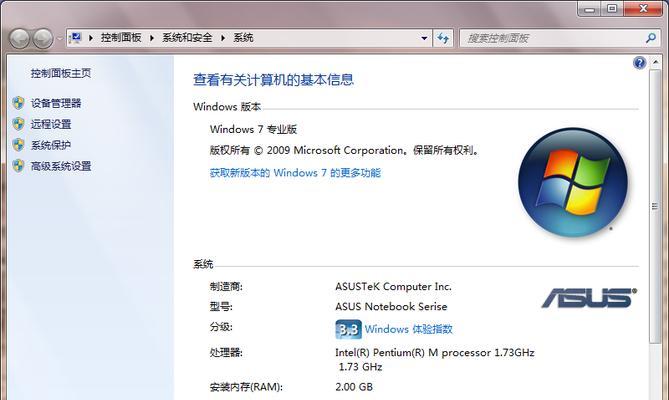This screenshot has height=400, width=669.
Task: Open the recent pages dropdown arrow
Action: (x=60, y=38)
